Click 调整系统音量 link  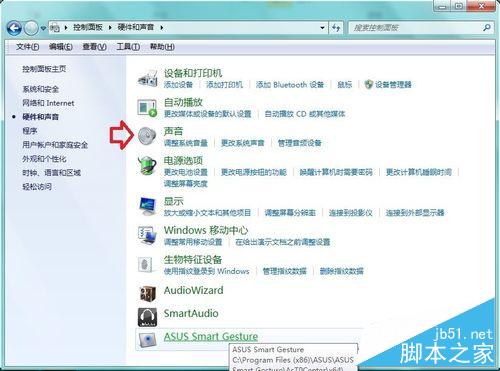(x=186, y=143)
